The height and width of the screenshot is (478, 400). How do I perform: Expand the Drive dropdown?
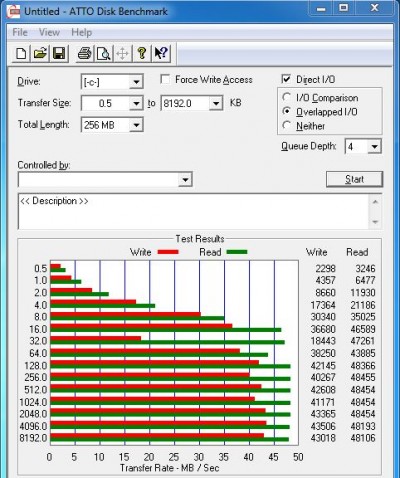(x=136, y=82)
